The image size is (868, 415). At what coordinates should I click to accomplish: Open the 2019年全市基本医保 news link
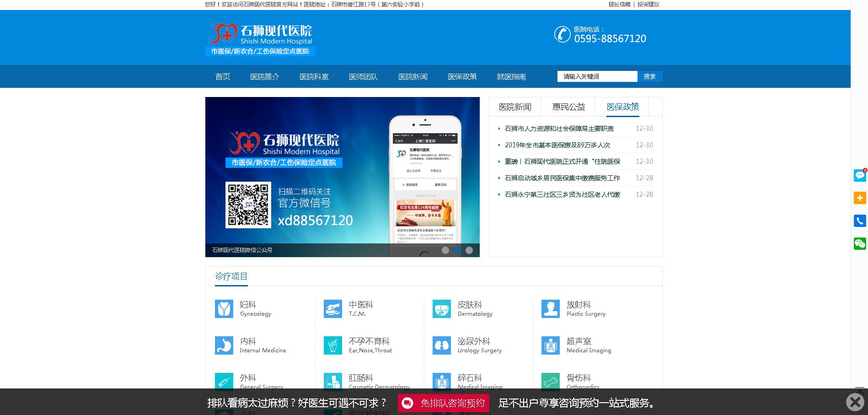[557, 145]
